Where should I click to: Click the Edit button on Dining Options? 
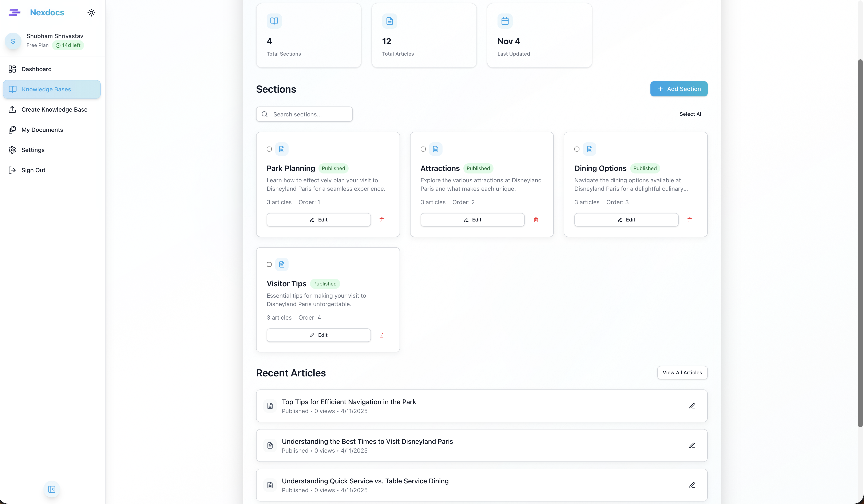[626, 220]
